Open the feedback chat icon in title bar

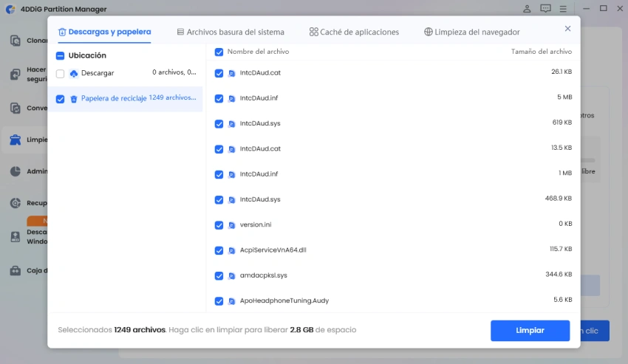(x=545, y=8)
